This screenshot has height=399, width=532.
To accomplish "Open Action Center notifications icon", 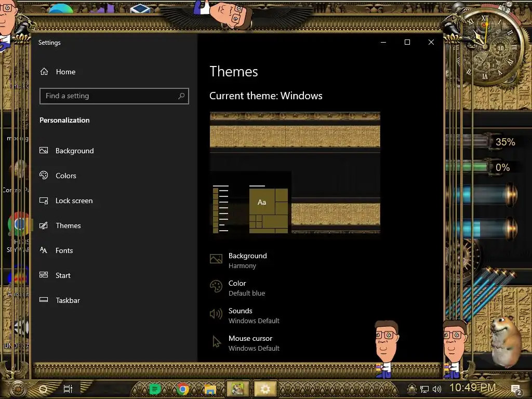I will pos(516,390).
